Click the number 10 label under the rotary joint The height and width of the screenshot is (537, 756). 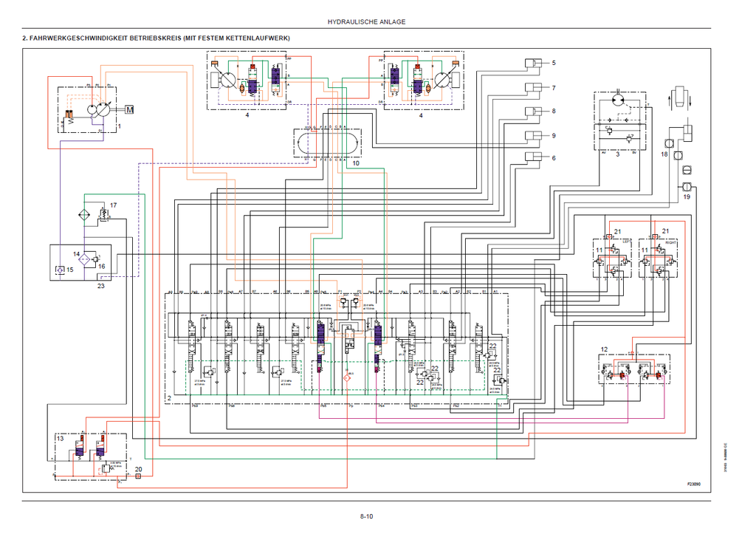point(356,163)
